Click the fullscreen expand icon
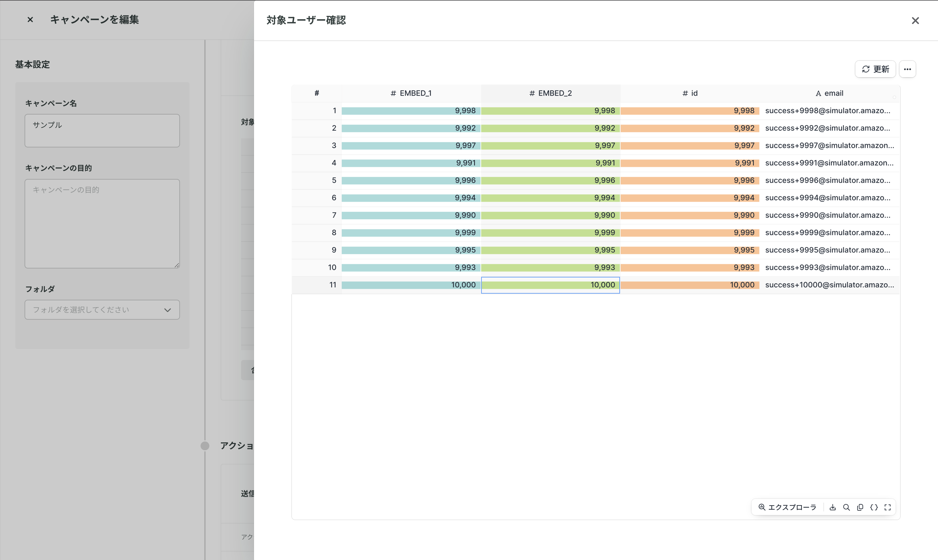The height and width of the screenshot is (560, 938). point(887,508)
